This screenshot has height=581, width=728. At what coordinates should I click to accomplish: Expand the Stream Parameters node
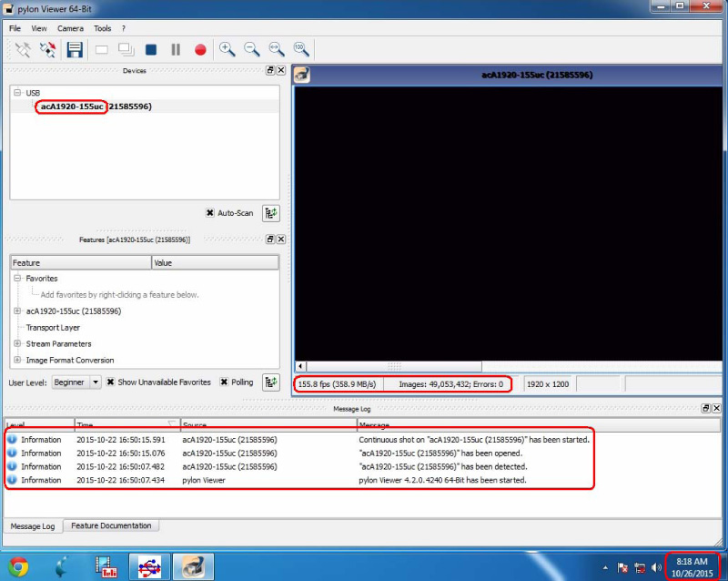pos(17,344)
